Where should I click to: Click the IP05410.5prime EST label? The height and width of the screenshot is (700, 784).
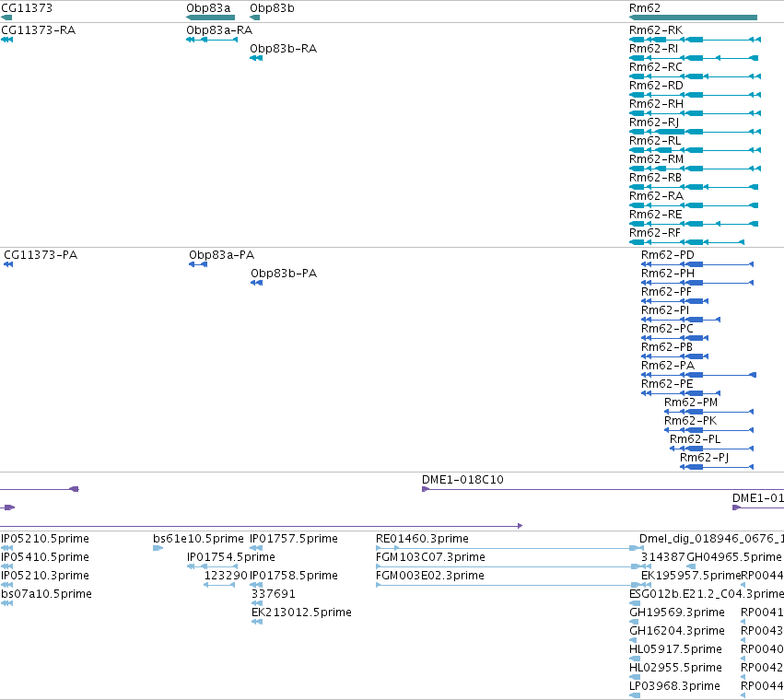coord(45,557)
